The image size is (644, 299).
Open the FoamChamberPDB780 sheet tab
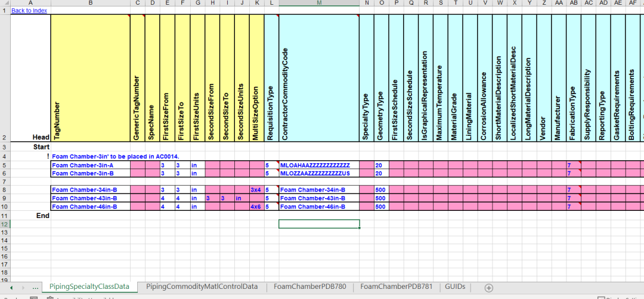tap(309, 286)
